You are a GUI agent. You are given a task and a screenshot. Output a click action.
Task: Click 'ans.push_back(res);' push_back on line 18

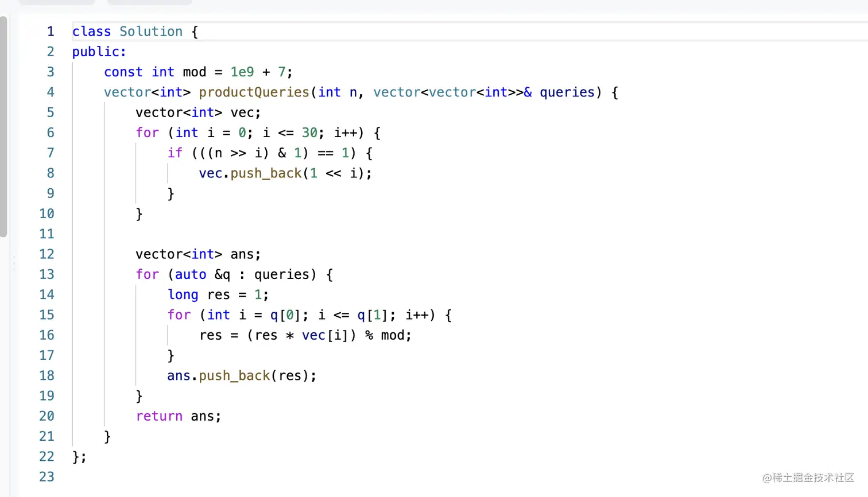coord(234,376)
